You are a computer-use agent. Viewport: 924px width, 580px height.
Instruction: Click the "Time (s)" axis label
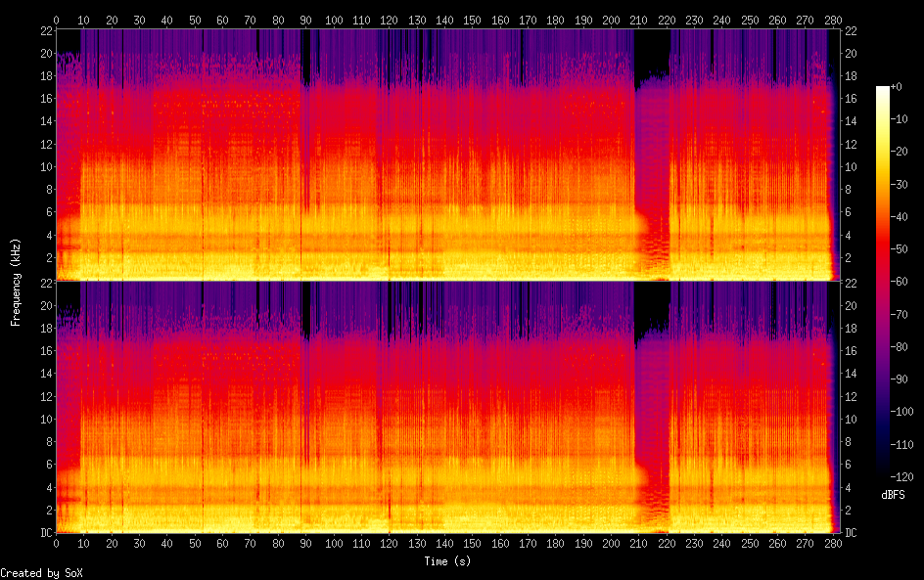[x=445, y=561]
